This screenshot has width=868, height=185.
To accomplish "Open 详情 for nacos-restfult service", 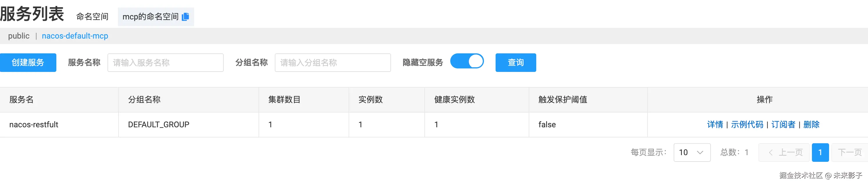I will [x=715, y=124].
